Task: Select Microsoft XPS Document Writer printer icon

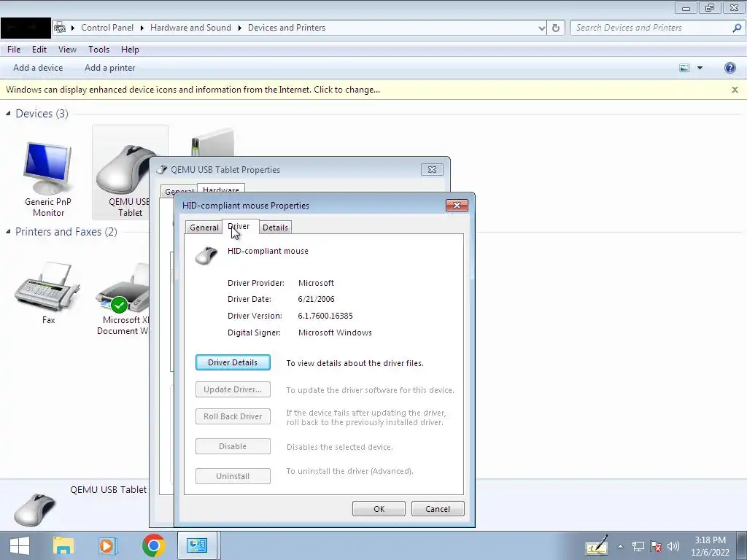Action: click(x=123, y=287)
